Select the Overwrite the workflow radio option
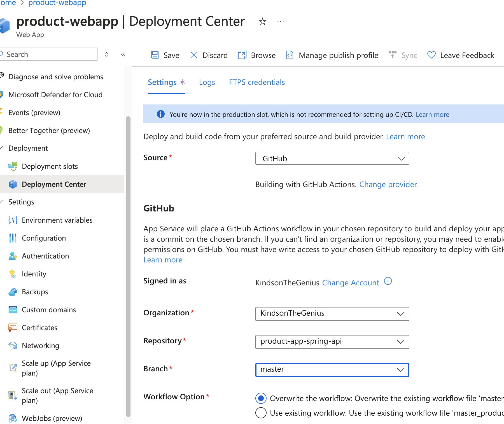Screen dimensions: 504x424 tap(261, 398)
